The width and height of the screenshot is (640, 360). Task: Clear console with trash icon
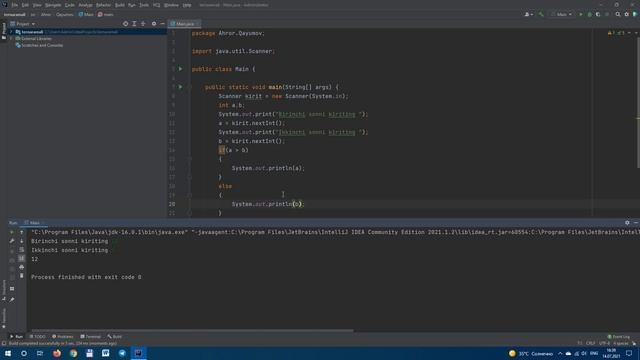(x=22, y=276)
